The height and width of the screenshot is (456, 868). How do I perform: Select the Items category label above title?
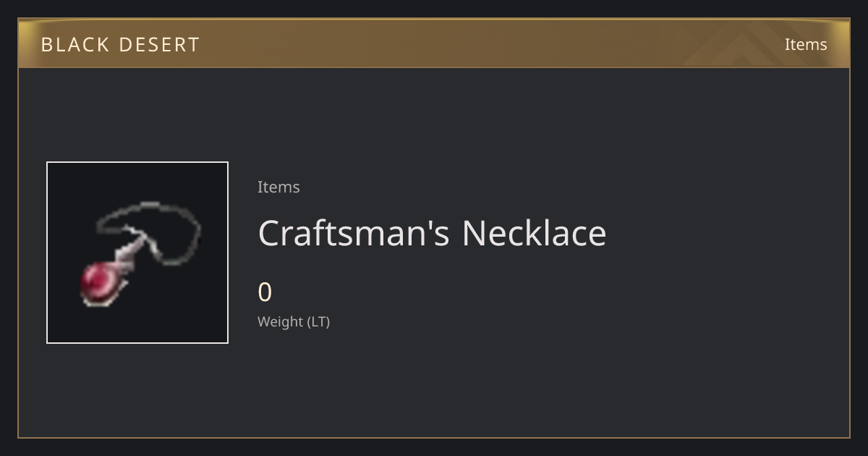pos(278,187)
